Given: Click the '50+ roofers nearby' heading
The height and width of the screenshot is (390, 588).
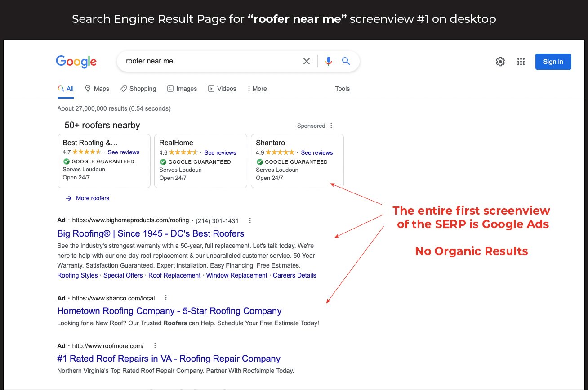Looking at the screenshot, I should (x=102, y=125).
